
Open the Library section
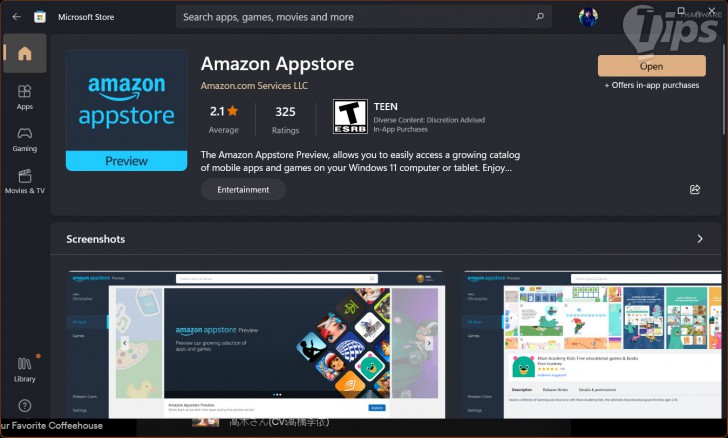tap(25, 370)
